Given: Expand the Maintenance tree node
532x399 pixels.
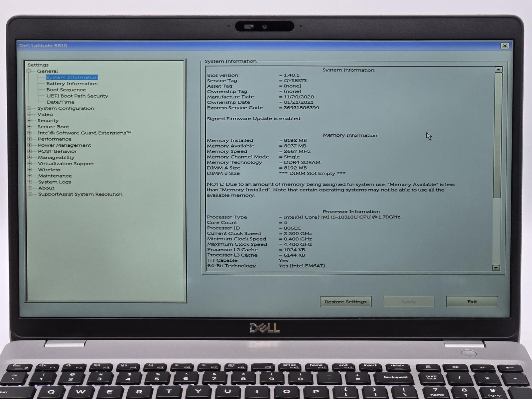Looking at the screenshot, I should 30,176.
